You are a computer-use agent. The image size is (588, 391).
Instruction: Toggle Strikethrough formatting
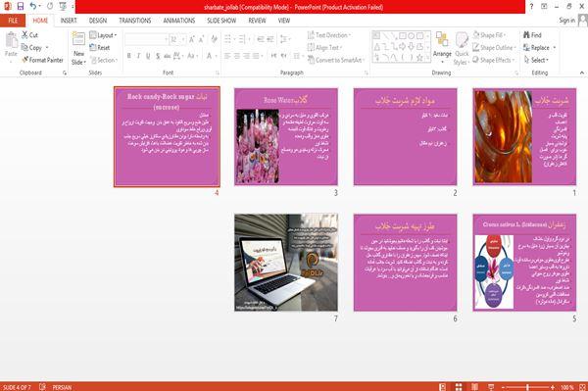coord(168,56)
